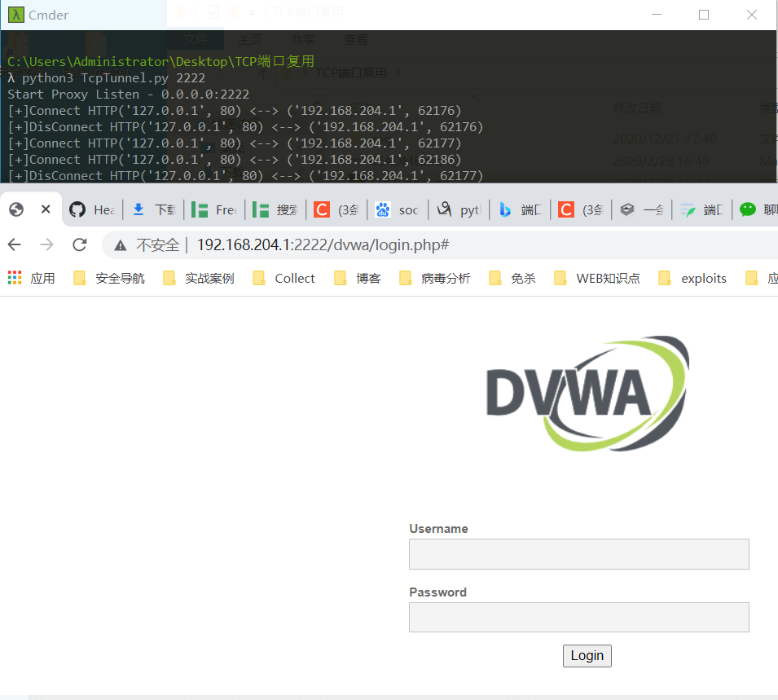The height and width of the screenshot is (700, 778).
Task: Open the 'WEB知识点' bookmark folder
Action: tap(597, 278)
